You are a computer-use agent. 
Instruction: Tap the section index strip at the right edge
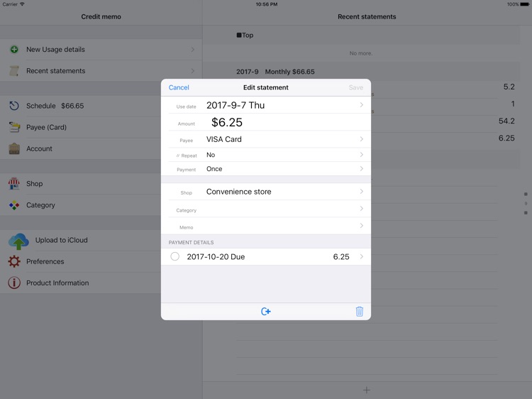click(x=526, y=204)
